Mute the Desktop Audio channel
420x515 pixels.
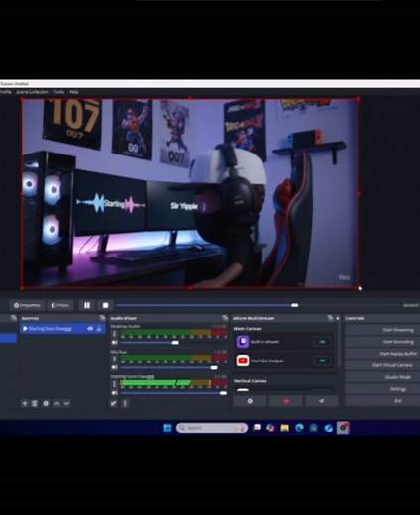[114, 343]
